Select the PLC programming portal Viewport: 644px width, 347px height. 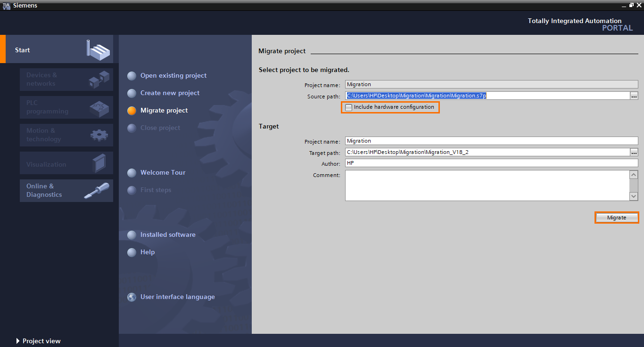tap(66, 107)
